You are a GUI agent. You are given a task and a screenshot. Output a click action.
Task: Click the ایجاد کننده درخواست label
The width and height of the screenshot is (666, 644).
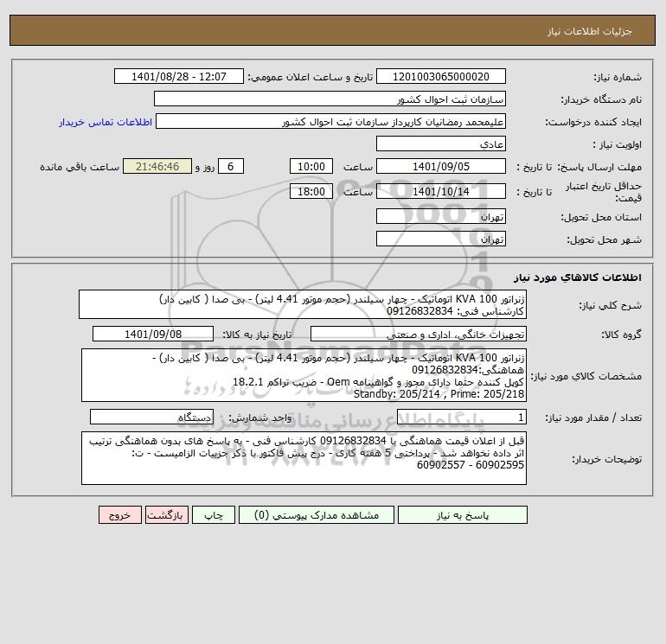pyautogui.click(x=593, y=122)
